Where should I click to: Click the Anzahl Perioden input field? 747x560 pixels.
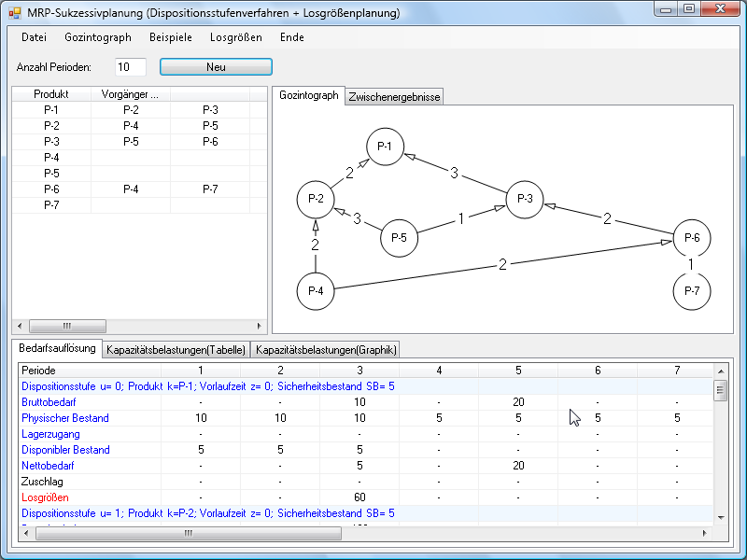pos(130,67)
